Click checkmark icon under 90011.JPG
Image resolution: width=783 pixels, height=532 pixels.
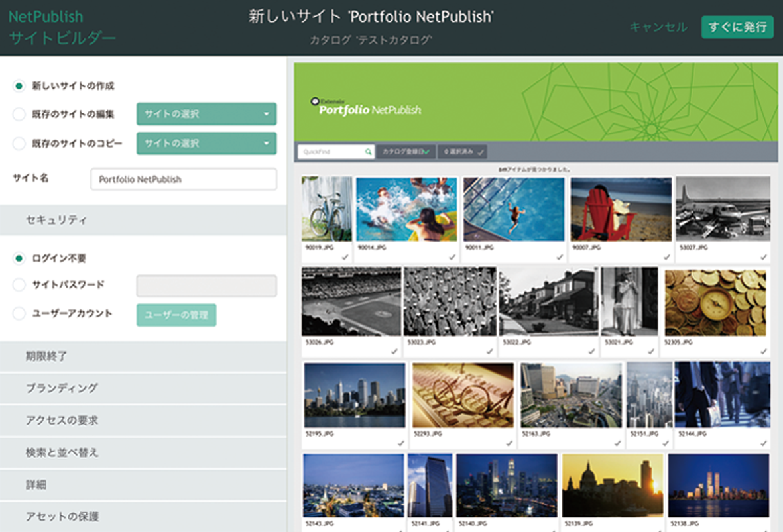pyautogui.click(x=560, y=257)
